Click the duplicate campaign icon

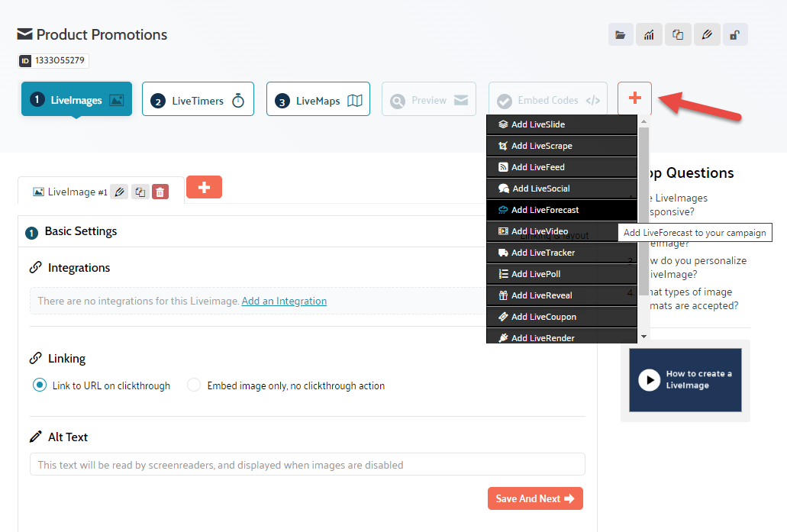678,35
